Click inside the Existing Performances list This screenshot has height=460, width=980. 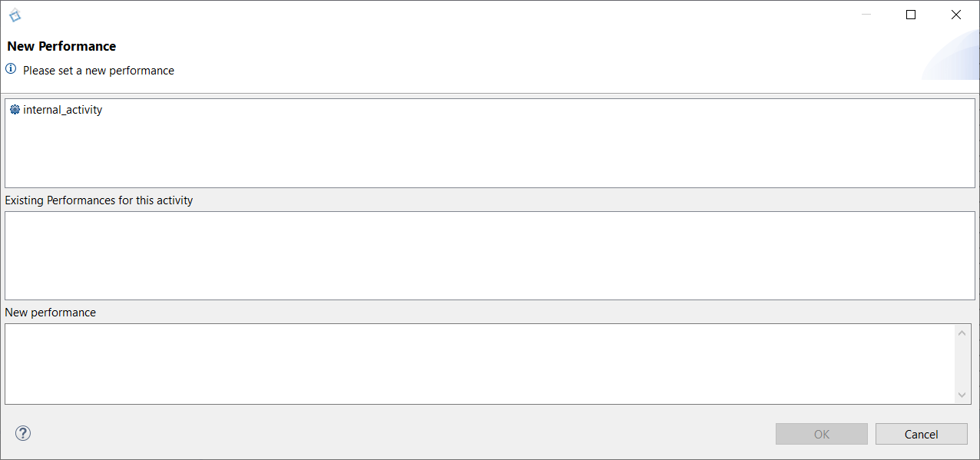coord(490,256)
